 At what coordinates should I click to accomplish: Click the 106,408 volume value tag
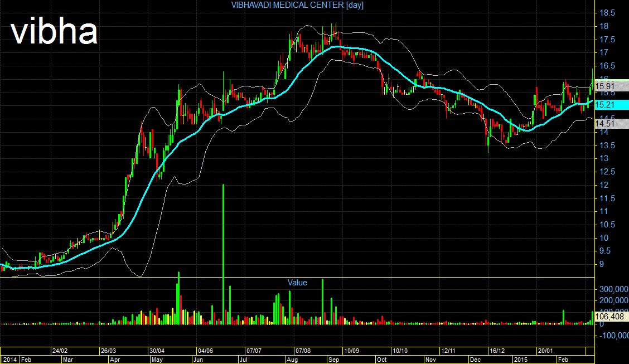[x=611, y=316]
